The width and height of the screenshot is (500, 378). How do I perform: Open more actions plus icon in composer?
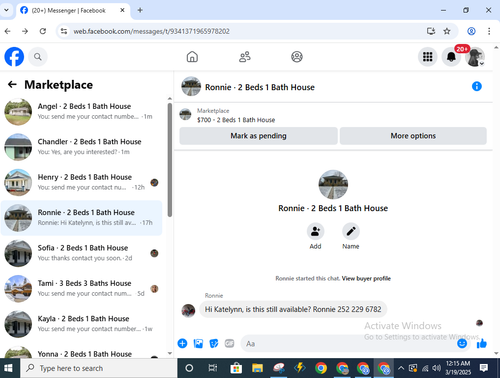point(182,343)
